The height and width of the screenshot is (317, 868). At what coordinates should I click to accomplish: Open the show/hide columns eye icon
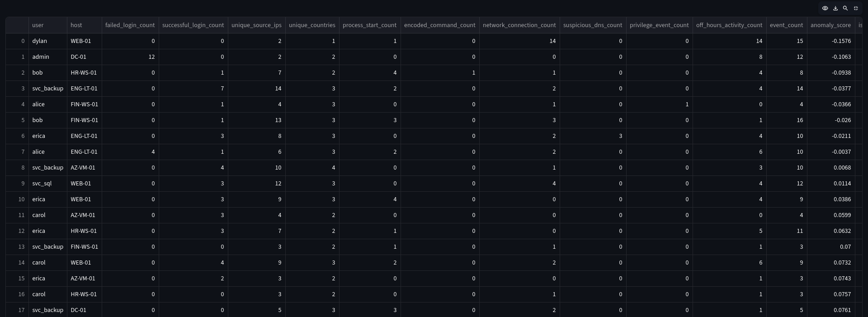coord(825,8)
